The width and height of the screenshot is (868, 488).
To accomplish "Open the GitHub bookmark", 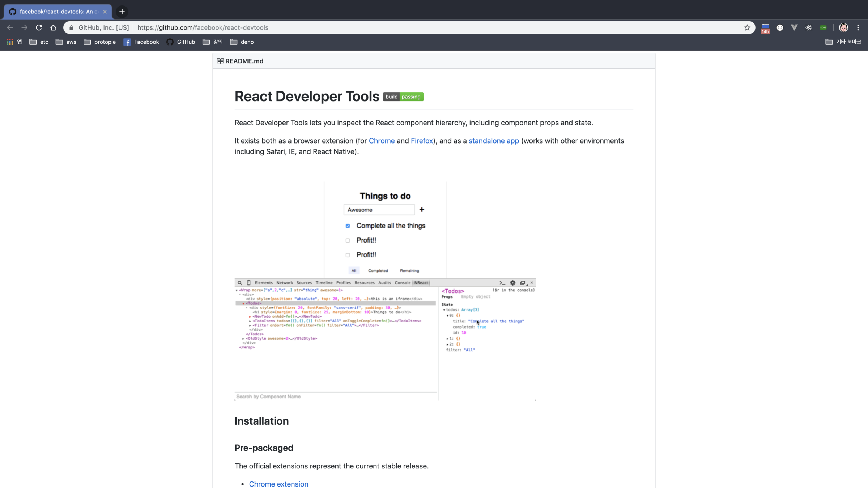I will click(181, 42).
